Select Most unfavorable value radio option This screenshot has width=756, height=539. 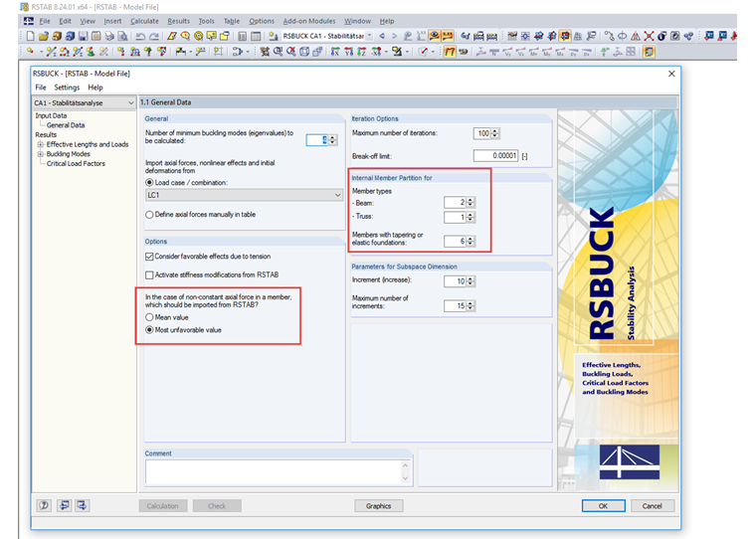149,330
